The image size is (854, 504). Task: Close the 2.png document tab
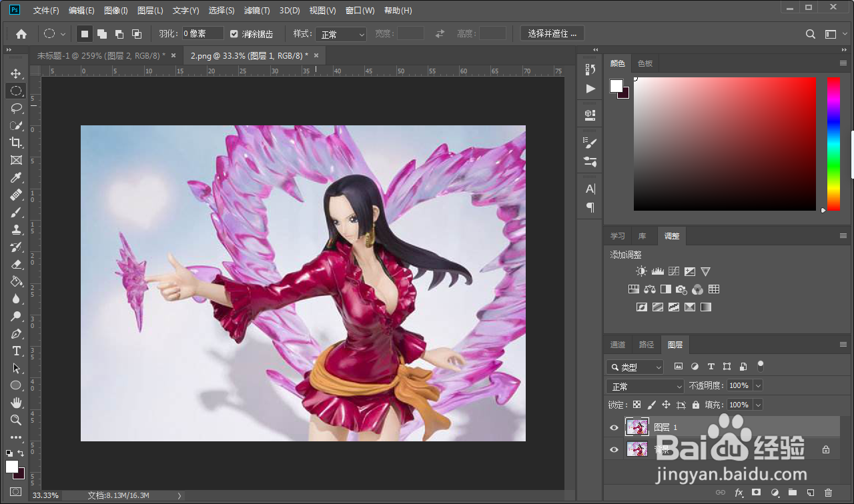click(x=316, y=56)
